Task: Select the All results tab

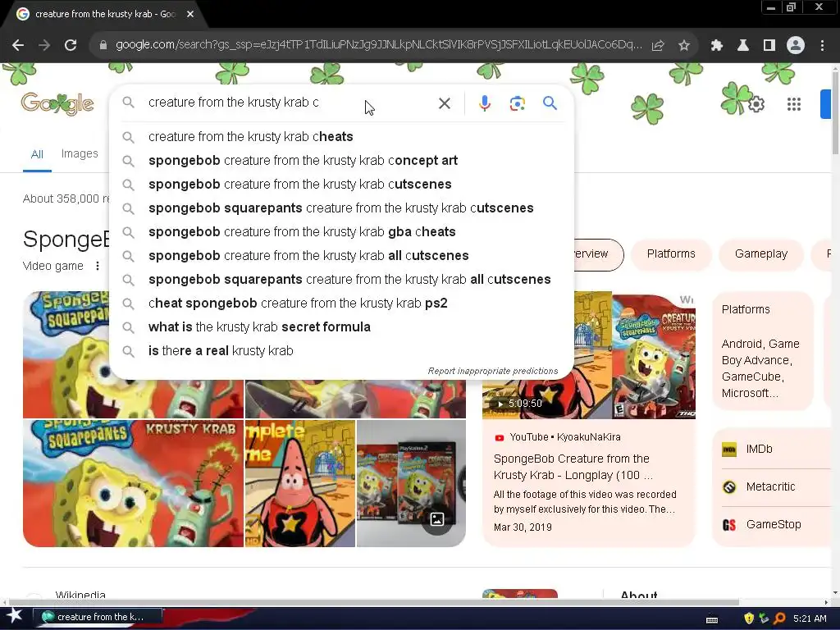Action: pyautogui.click(x=37, y=154)
